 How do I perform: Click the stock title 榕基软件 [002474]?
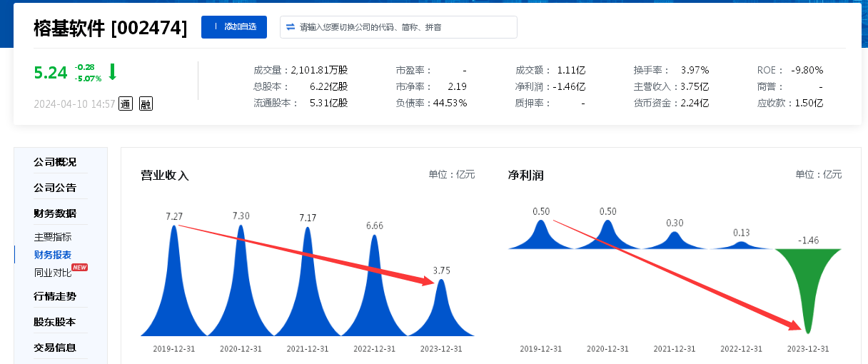111,28
